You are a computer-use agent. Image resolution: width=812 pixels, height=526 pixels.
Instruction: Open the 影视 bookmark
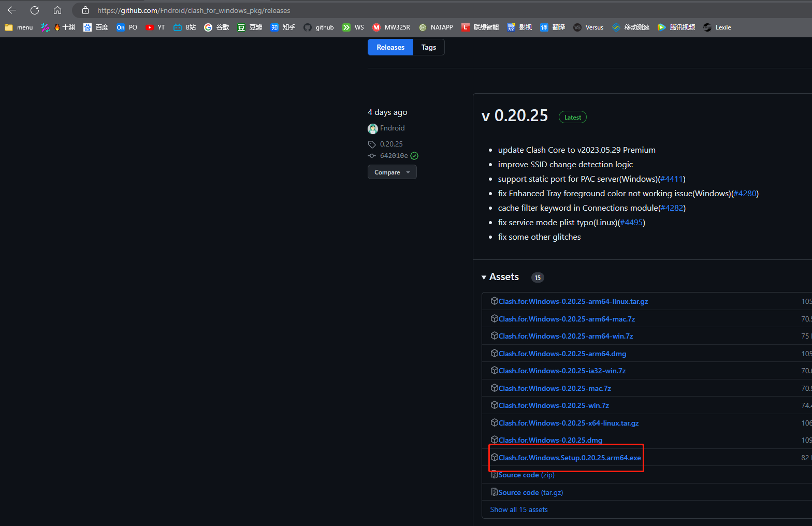point(519,27)
